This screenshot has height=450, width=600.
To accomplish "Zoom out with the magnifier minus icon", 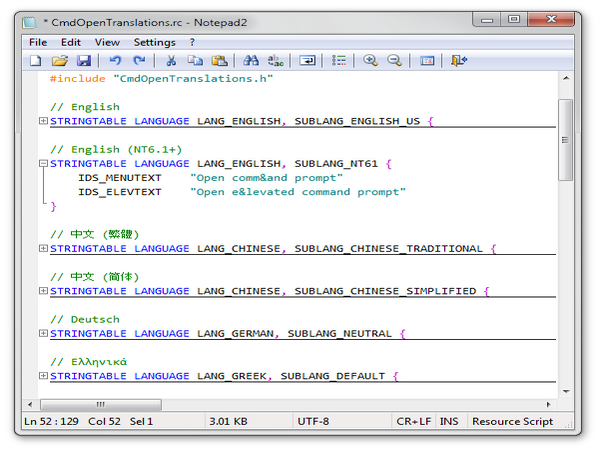I will (x=394, y=60).
